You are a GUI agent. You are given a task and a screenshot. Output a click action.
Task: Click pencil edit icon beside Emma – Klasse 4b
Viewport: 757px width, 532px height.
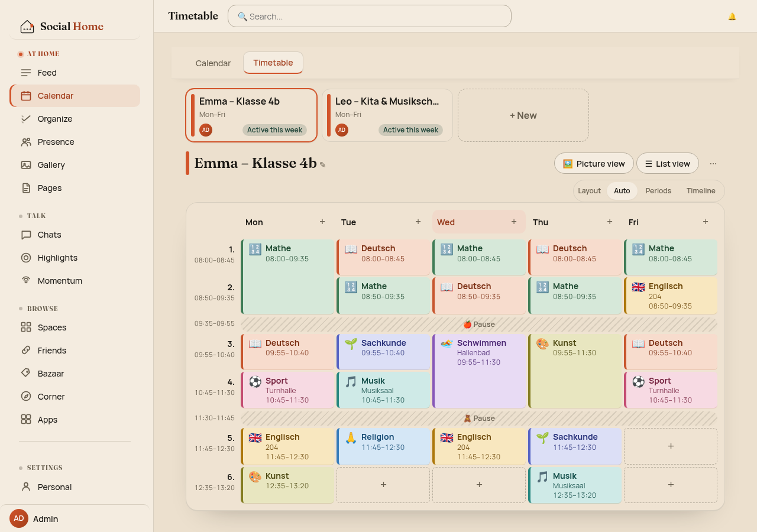coord(322,165)
